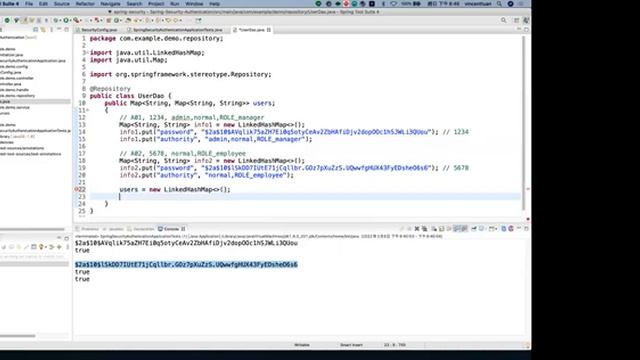Open the Window menu
This screenshot has height=360, width=640.
coord(194,4)
